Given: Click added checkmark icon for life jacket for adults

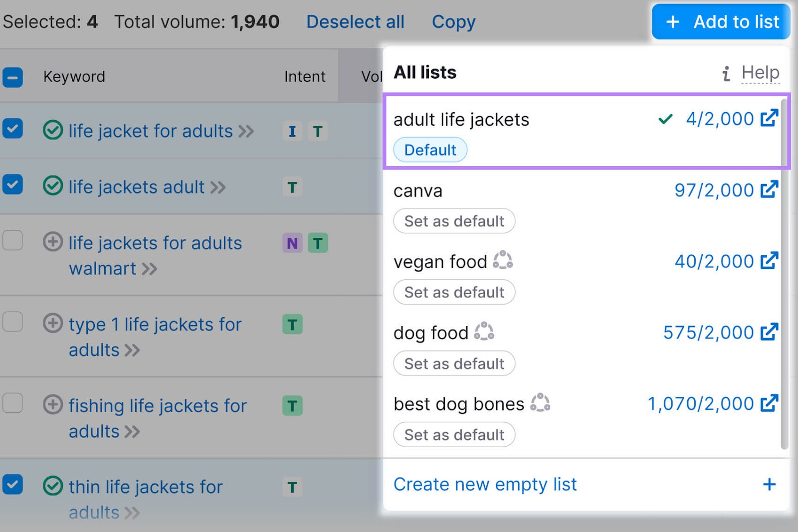Looking at the screenshot, I should coord(53,131).
